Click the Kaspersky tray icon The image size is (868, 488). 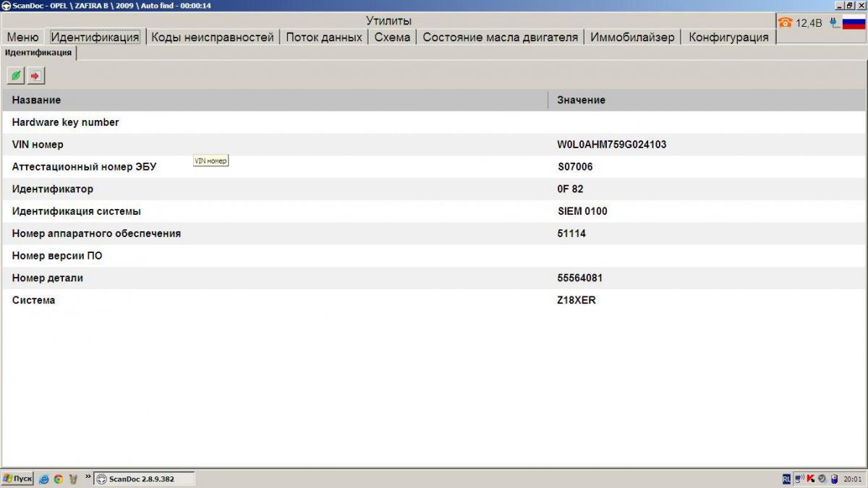811,479
